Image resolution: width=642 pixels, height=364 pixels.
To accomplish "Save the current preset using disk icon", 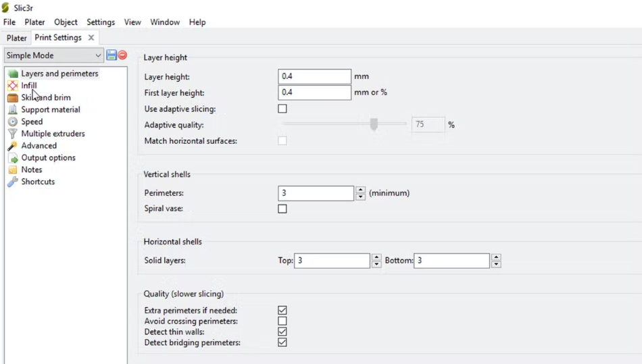I will click(112, 55).
